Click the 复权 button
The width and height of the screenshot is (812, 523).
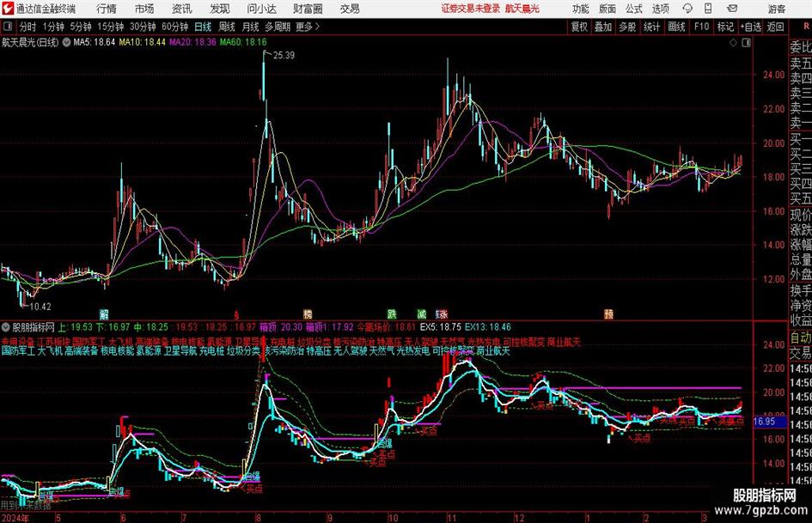coord(579,27)
